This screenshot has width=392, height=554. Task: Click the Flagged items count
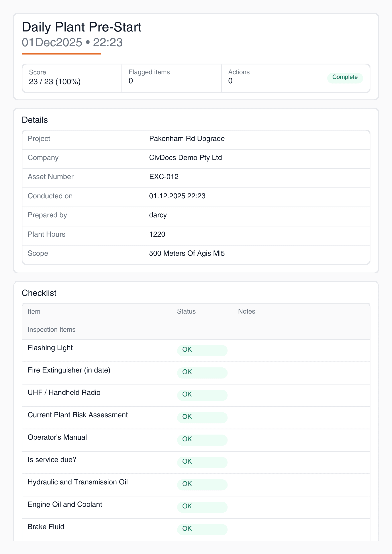click(x=131, y=81)
